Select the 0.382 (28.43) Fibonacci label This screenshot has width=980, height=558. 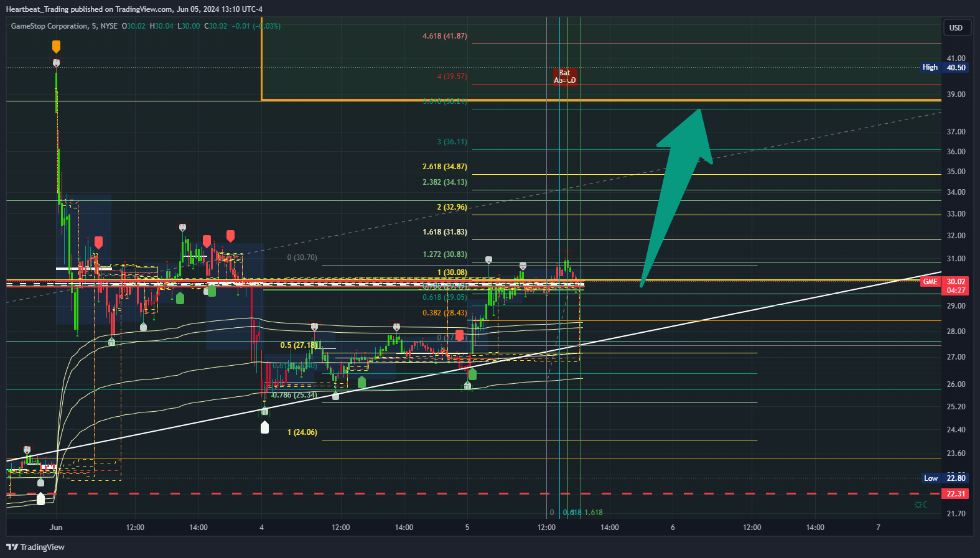pyautogui.click(x=445, y=313)
